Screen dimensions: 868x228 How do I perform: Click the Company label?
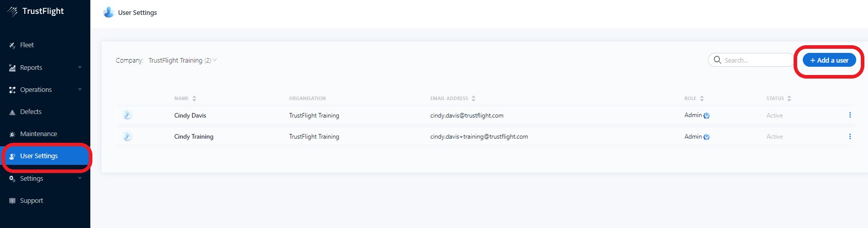[129, 60]
